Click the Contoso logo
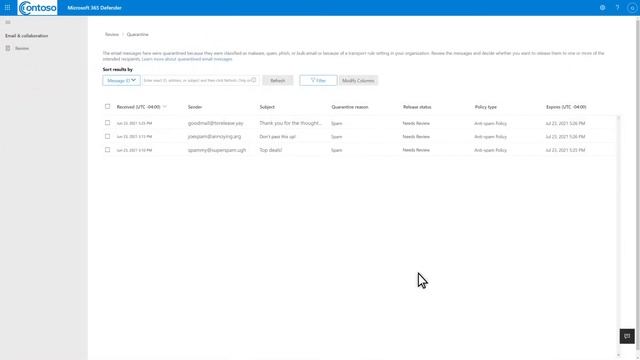Screen dimensions: 640x360 click(38, 8)
